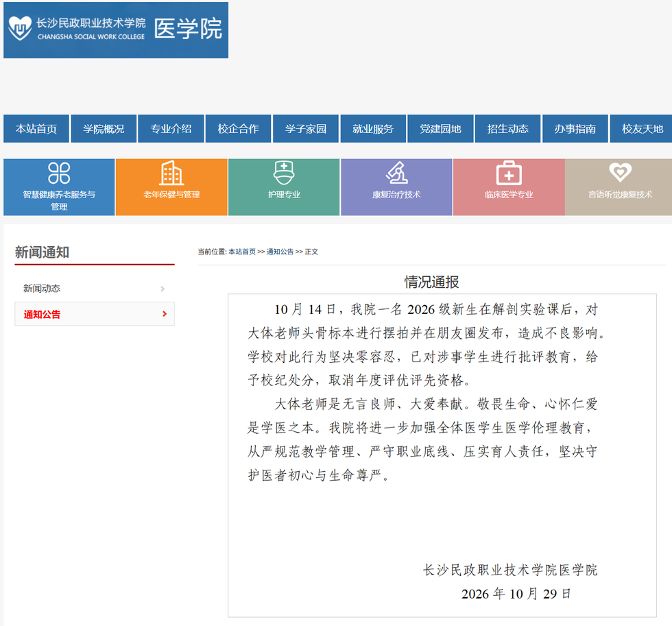Go to 本站首页 via breadcrumb link
This screenshot has height=626, width=672.
coord(241,252)
